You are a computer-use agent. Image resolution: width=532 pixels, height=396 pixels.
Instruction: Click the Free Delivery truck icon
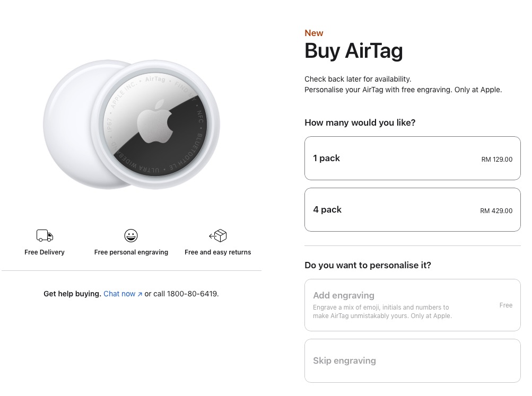coord(45,235)
